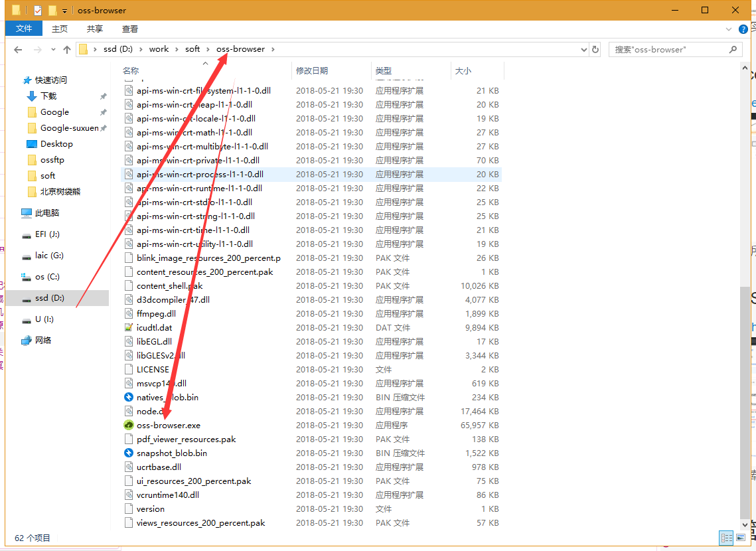
Task: Click the LICENSE file icon
Action: [x=129, y=369]
